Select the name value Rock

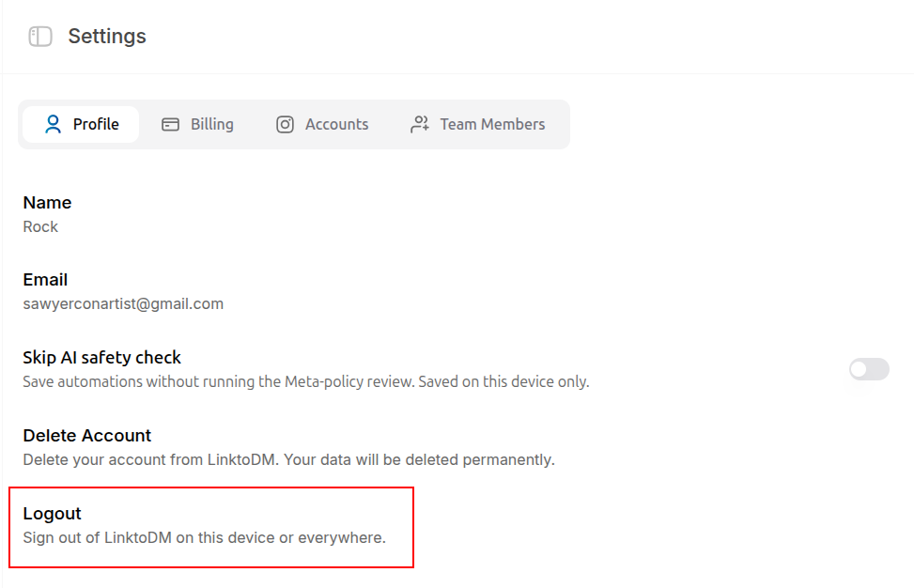point(40,226)
